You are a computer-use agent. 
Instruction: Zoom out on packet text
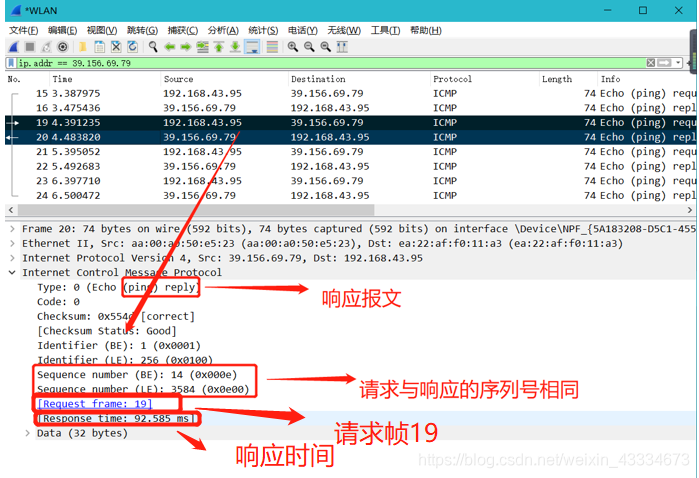pyautogui.click(x=309, y=47)
